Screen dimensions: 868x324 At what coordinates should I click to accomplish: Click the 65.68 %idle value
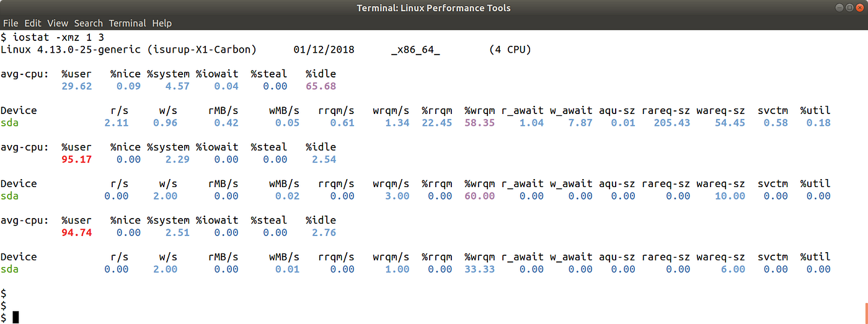click(321, 86)
